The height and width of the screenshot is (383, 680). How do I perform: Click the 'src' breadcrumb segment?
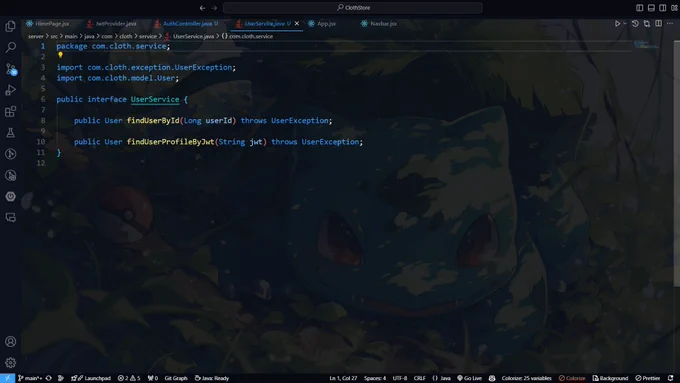pos(54,36)
